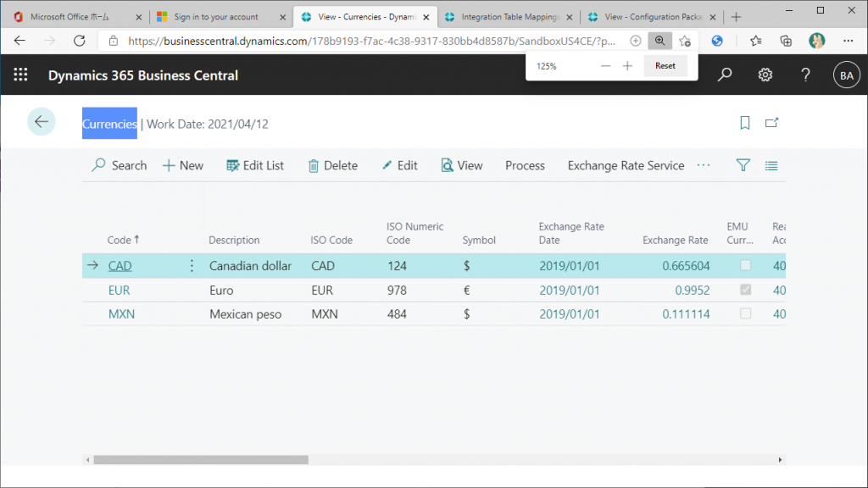Switch to the Sign in to your account tab

(x=220, y=17)
